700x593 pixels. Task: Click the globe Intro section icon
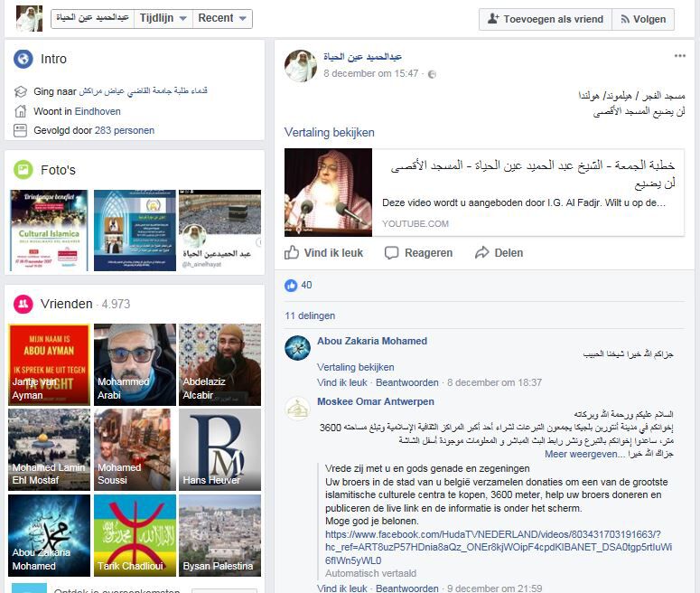(23, 59)
